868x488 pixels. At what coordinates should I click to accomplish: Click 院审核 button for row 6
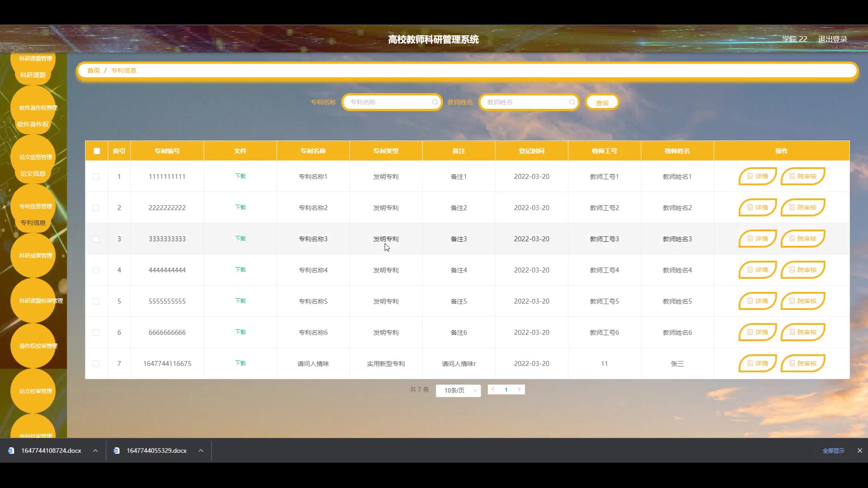802,332
